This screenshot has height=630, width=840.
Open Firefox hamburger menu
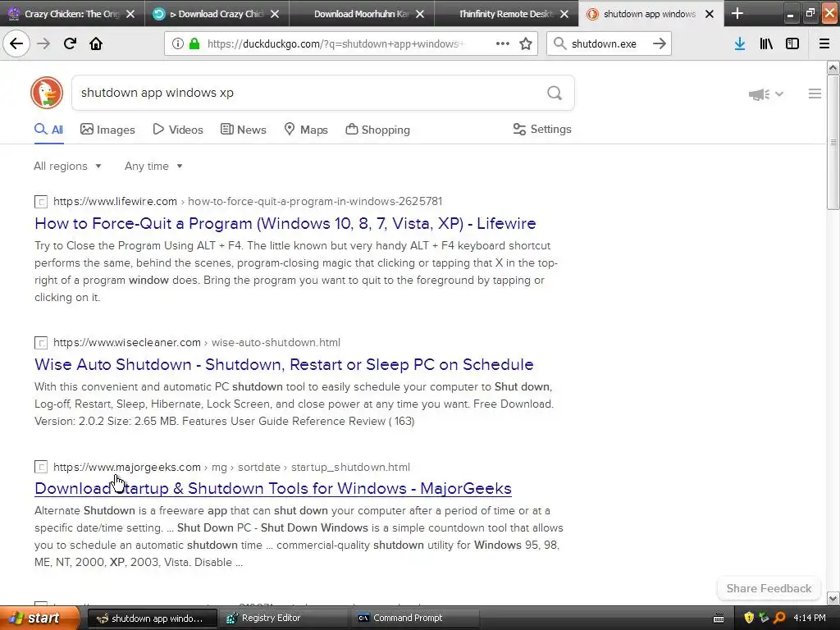tap(824, 43)
